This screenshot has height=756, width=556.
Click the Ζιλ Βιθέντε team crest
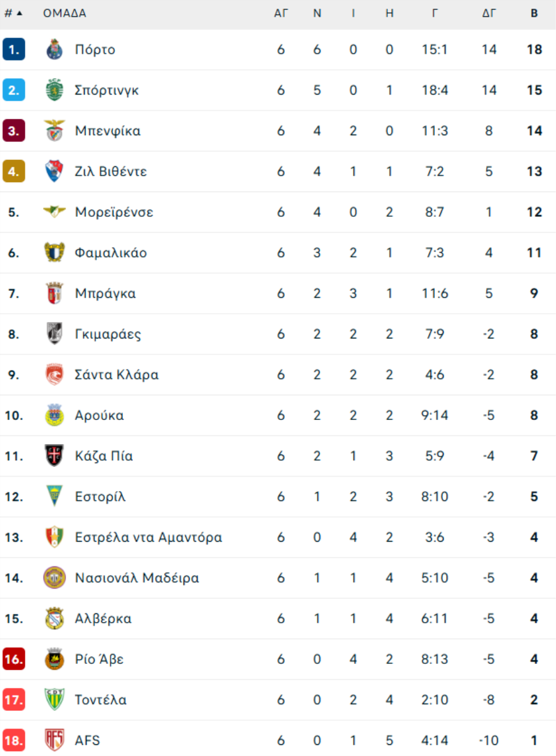(54, 171)
